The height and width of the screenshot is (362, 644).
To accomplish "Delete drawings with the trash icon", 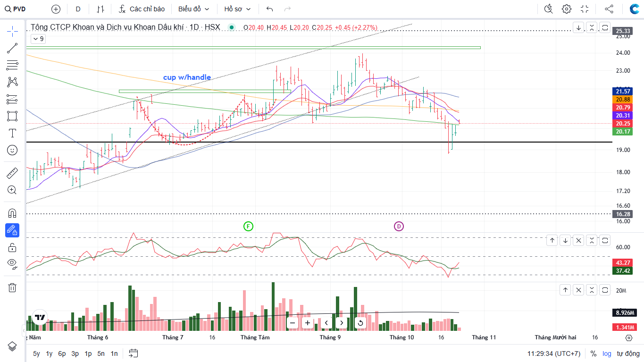I will pos(12,287).
